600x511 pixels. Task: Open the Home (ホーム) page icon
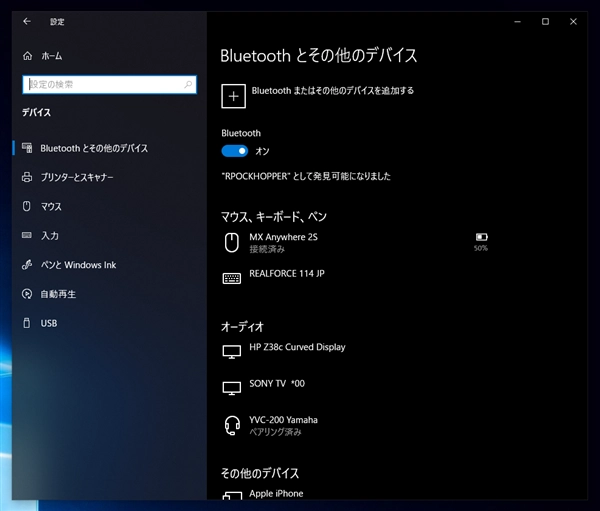pyautogui.click(x=28, y=56)
